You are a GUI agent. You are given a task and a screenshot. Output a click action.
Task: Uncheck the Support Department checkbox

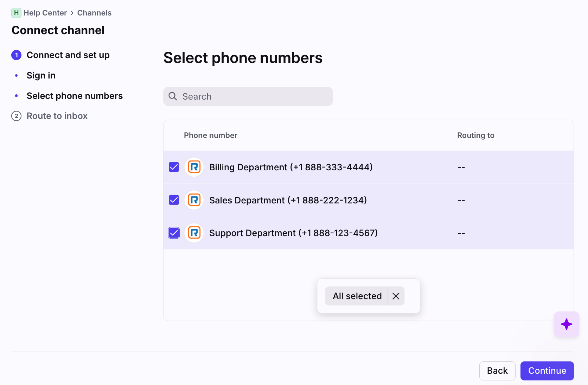pos(174,233)
